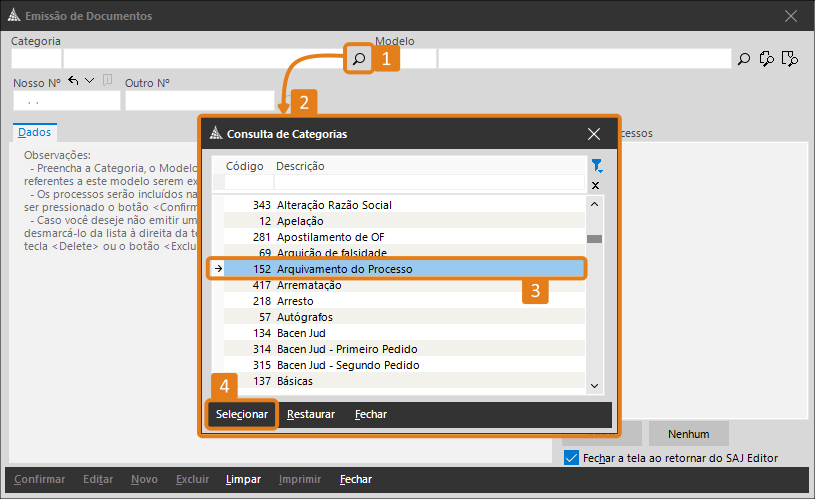
Task: Click the second icon right of Modelo search
Action: [767, 59]
